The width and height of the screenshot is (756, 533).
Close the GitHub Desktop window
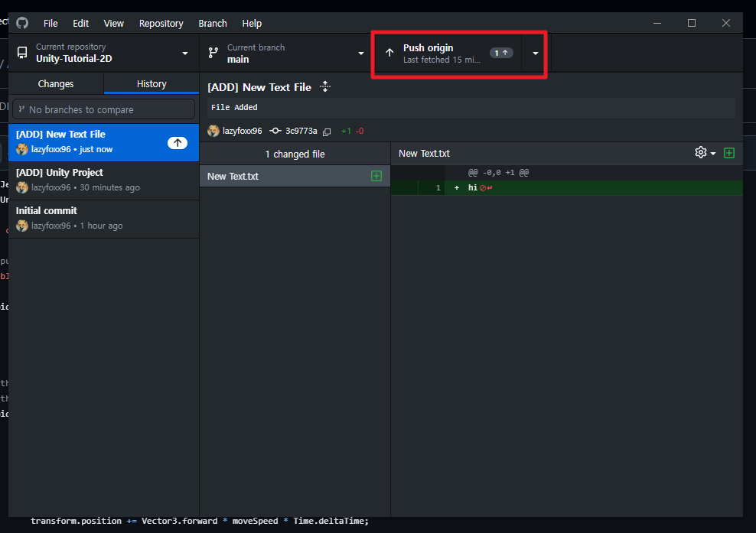point(725,23)
